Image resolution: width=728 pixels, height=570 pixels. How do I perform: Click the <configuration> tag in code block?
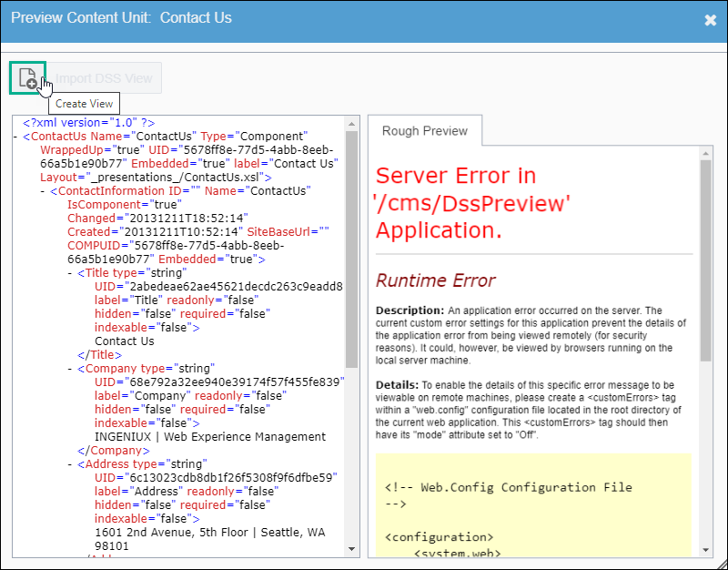(440, 537)
